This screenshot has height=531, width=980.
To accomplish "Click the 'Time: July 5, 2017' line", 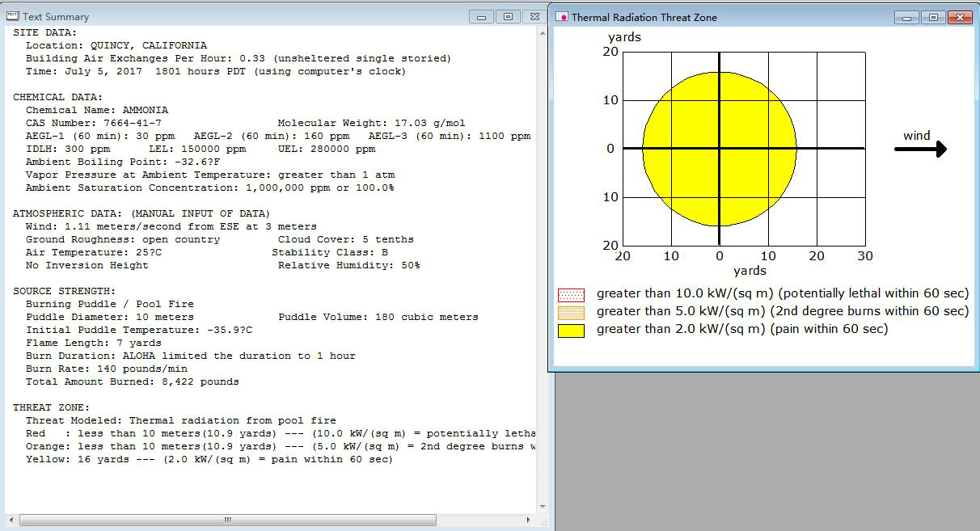I will coord(216,71).
